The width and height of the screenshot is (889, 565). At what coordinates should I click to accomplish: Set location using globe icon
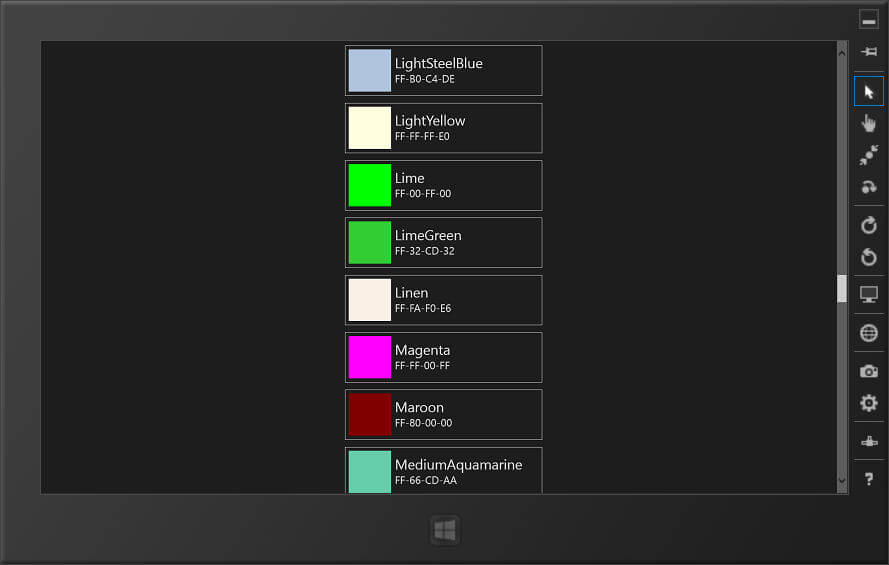pos(869,333)
